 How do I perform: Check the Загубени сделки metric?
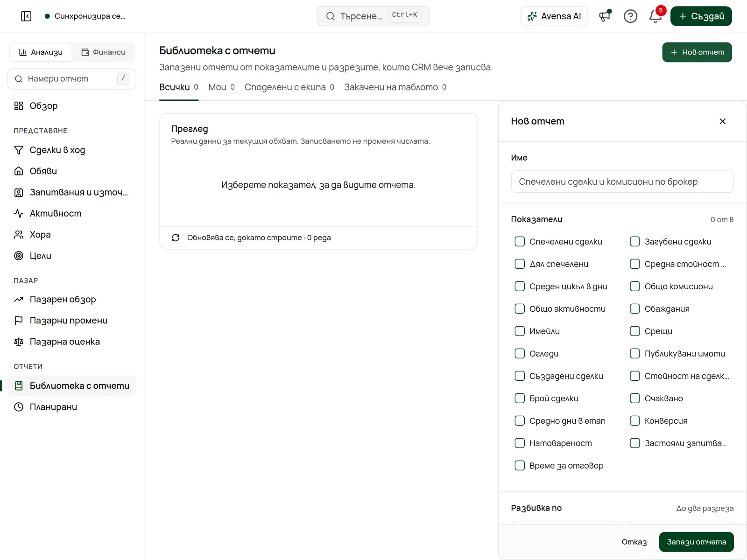(x=635, y=241)
